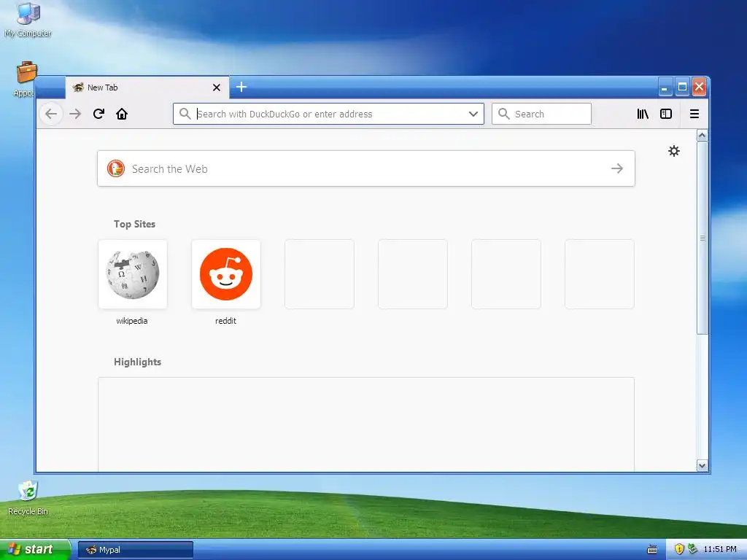This screenshot has width=747, height=560.
Task: Submit web search with the arrow button
Action: [x=617, y=168]
